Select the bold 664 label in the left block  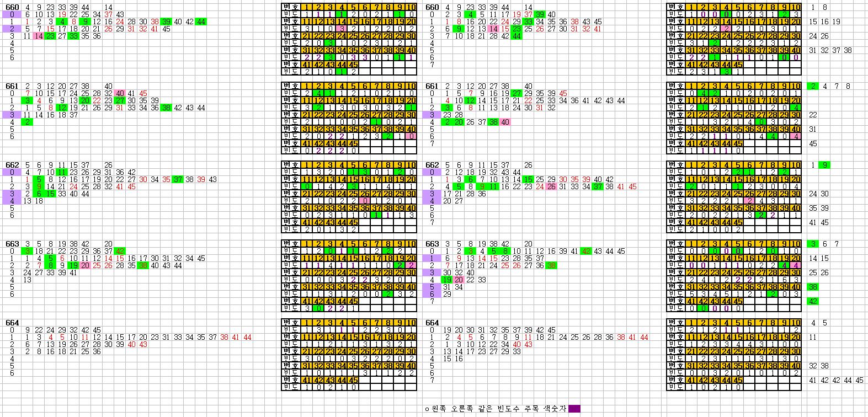tap(12, 323)
